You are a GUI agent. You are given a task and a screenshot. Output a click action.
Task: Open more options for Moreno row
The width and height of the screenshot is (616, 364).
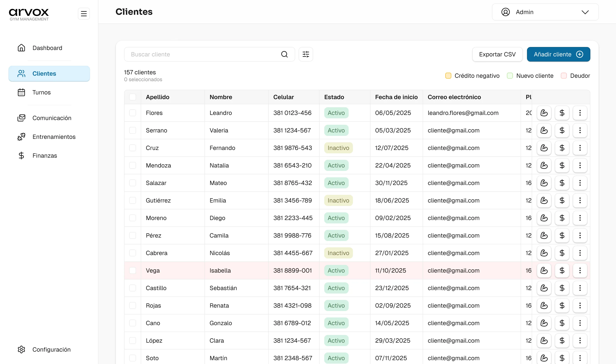(580, 218)
